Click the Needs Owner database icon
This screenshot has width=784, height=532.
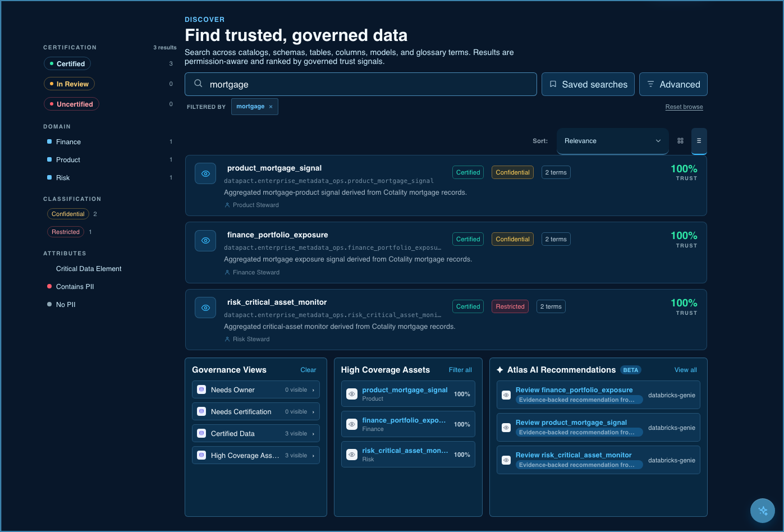(201, 389)
